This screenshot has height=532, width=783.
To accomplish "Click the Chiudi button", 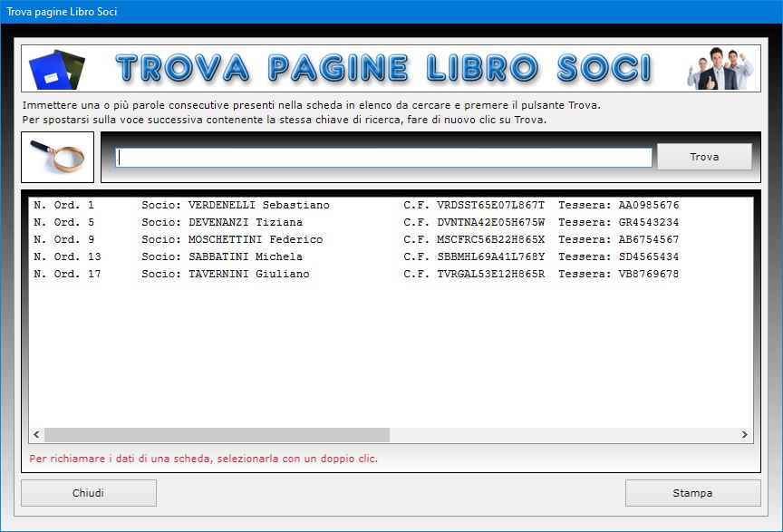I will [x=89, y=493].
